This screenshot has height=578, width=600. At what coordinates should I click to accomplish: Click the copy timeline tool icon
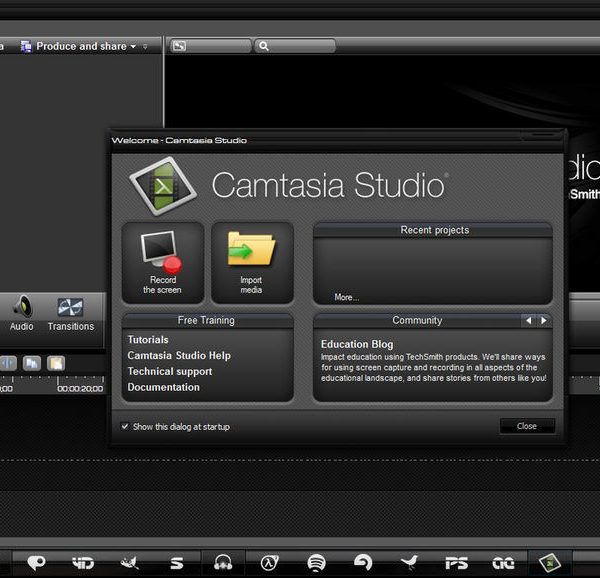[x=32, y=363]
